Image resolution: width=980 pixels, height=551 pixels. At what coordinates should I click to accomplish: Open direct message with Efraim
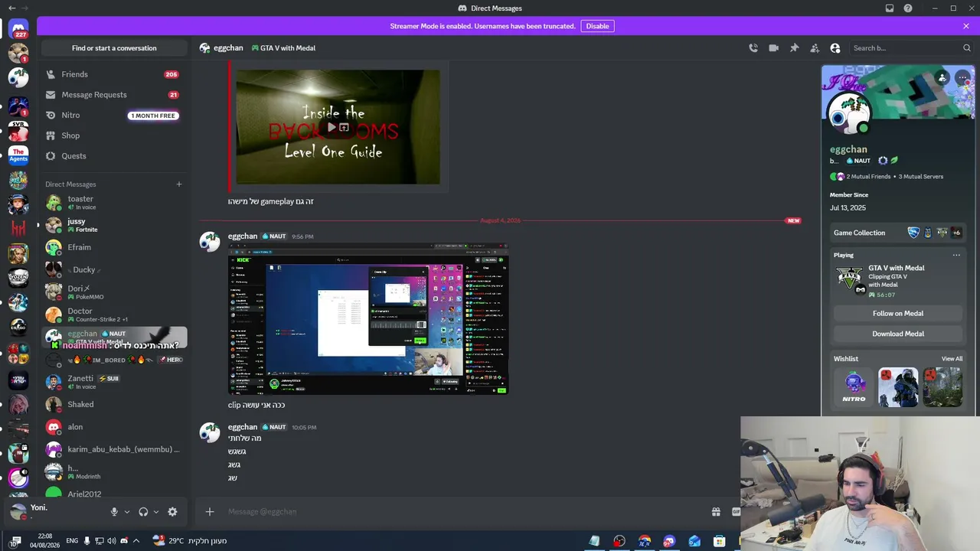(x=114, y=247)
